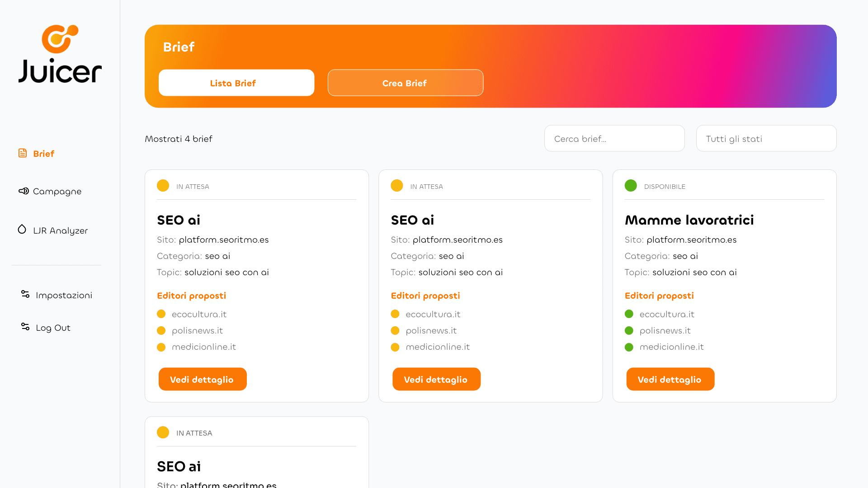Open the Tutti gli stati filter dropdown
The height and width of the screenshot is (488, 868).
coord(766,138)
